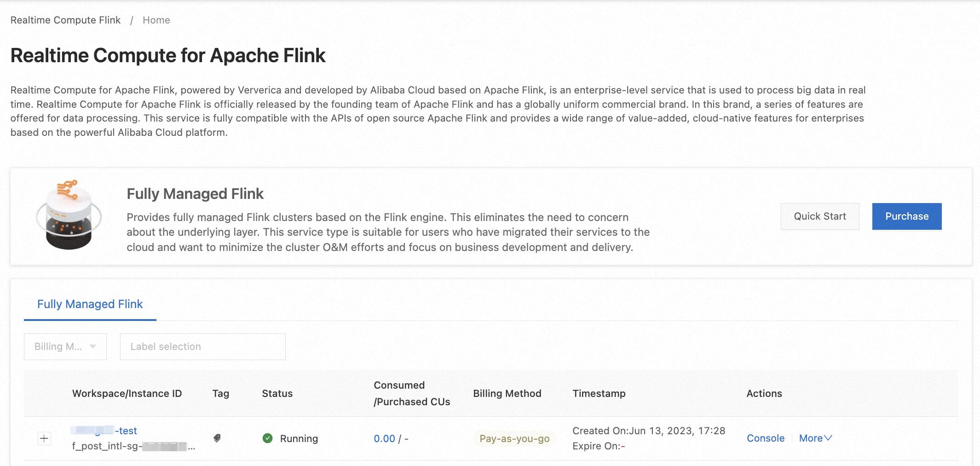This screenshot has width=980, height=466.
Task: Open the Console link for the workspace
Action: 765,438
